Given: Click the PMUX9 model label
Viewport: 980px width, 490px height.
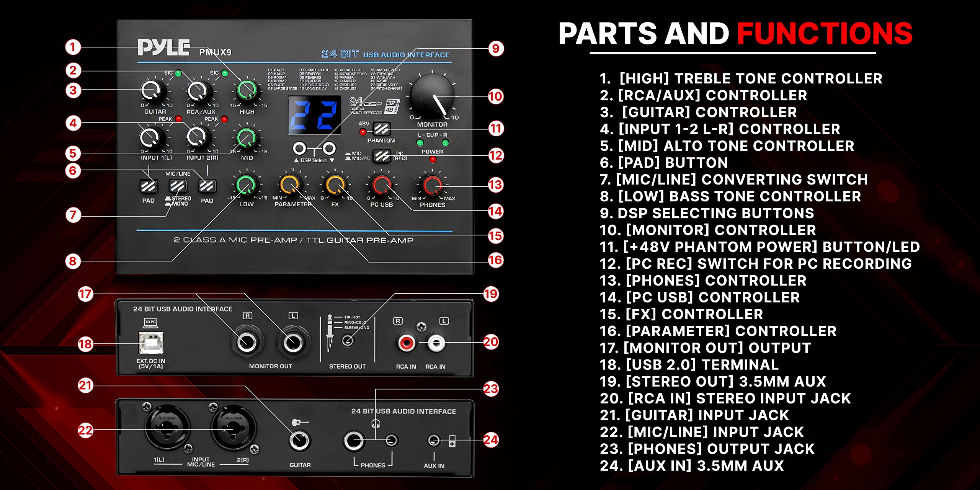Looking at the screenshot, I should point(215,52).
